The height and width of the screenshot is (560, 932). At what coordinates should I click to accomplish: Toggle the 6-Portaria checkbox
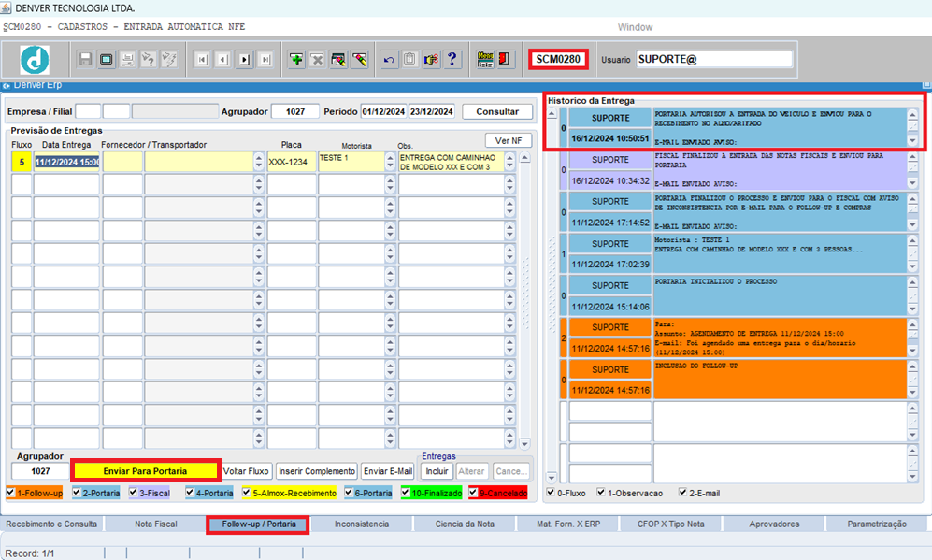pyautogui.click(x=349, y=493)
